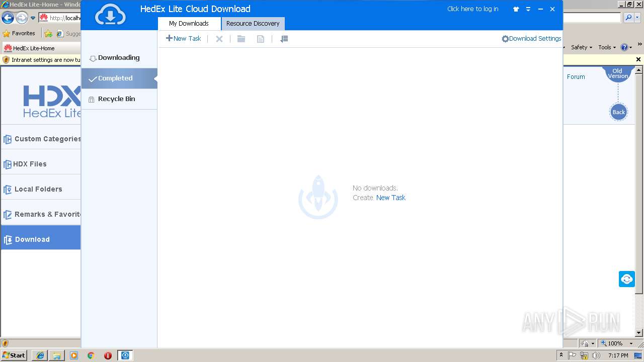Open the containing folder icon in toolbar
The image size is (644, 362).
tap(242, 39)
